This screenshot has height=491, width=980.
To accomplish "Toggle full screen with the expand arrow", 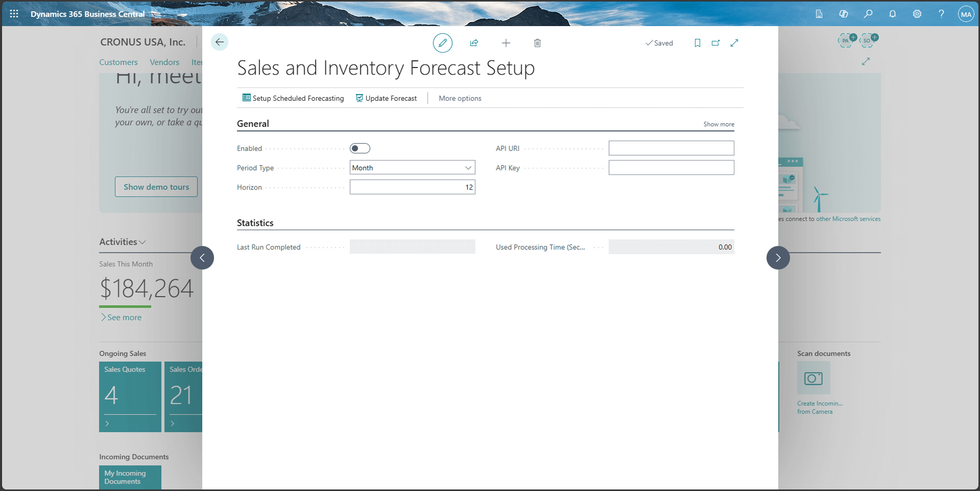I will (x=734, y=43).
